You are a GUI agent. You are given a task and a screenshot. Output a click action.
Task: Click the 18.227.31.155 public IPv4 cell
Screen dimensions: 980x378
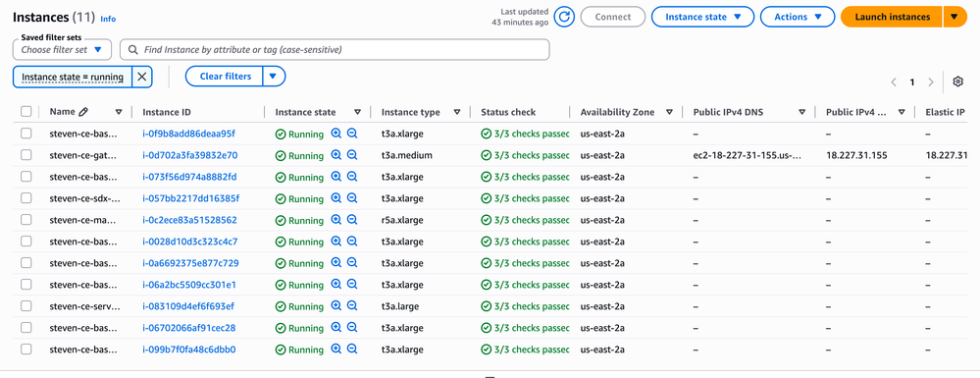856,155
